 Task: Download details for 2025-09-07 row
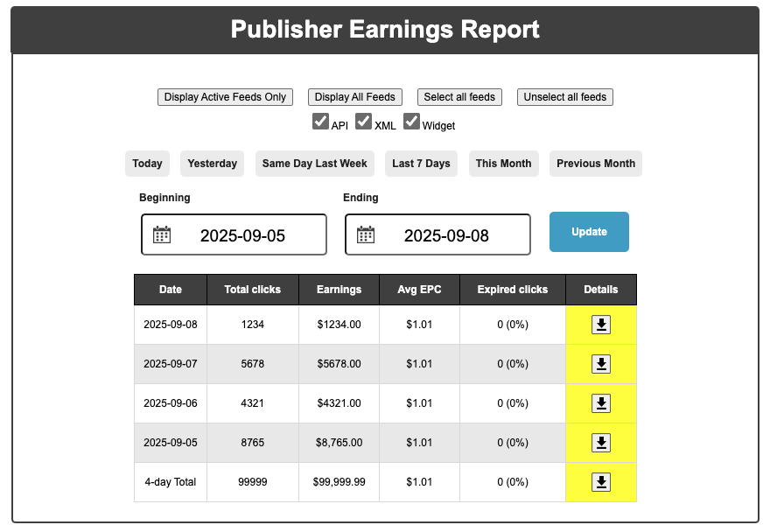point(601,364)
